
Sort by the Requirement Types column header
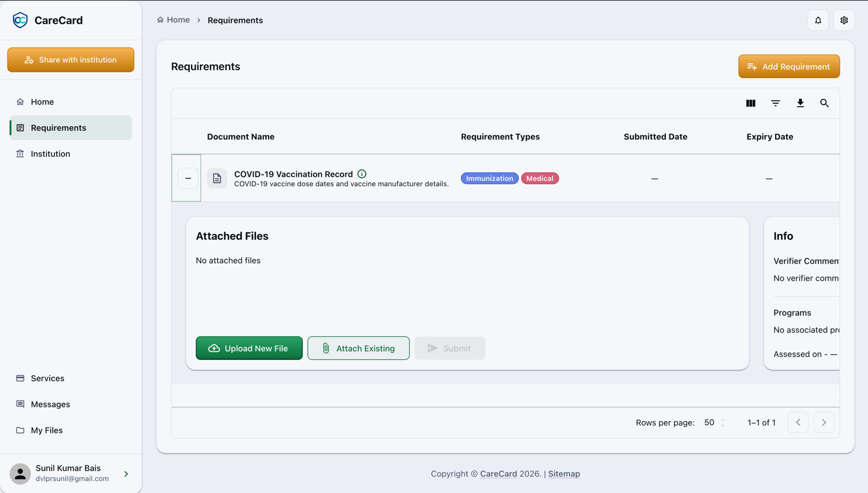pos(500,137)
